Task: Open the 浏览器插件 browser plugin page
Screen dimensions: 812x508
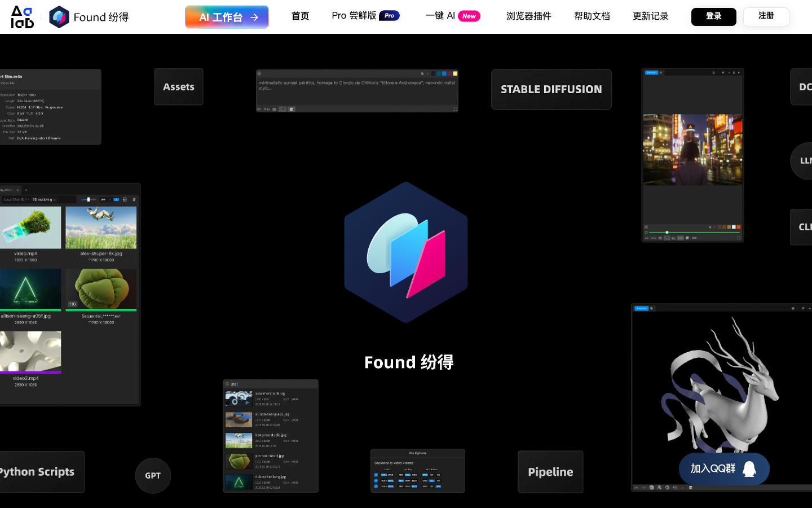Action: [528, 16]
